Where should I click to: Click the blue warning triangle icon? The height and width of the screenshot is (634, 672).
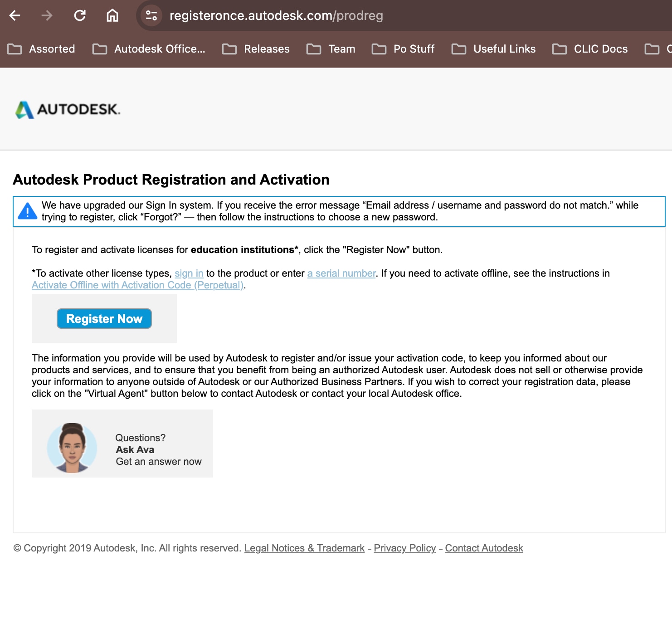[28, 211]
